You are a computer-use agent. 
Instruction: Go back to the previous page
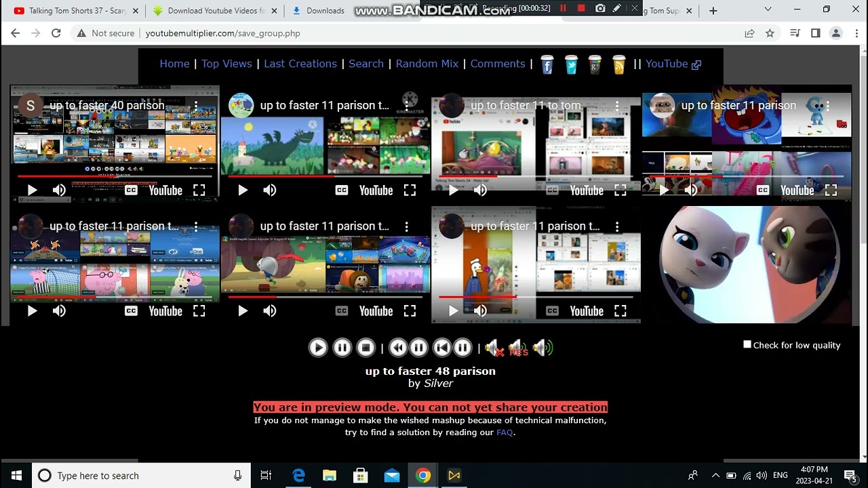click(x=15, y=33)
